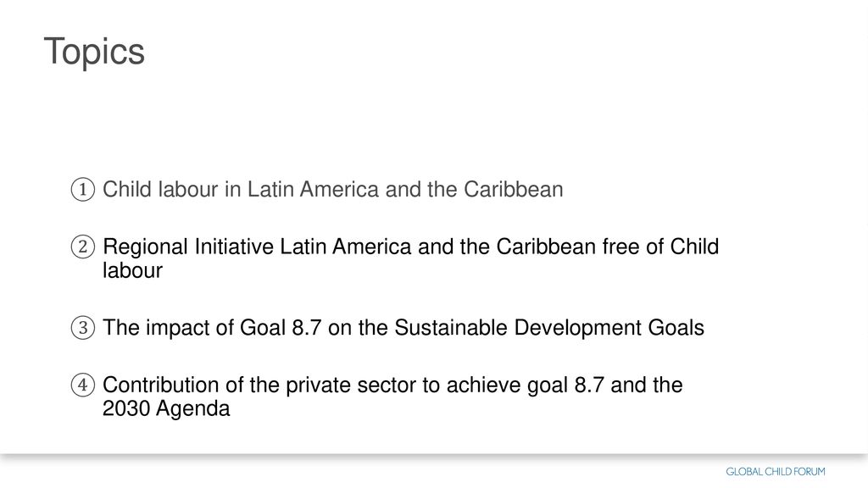
Task: Click the Global Child Forum logo
Action: 775,471
